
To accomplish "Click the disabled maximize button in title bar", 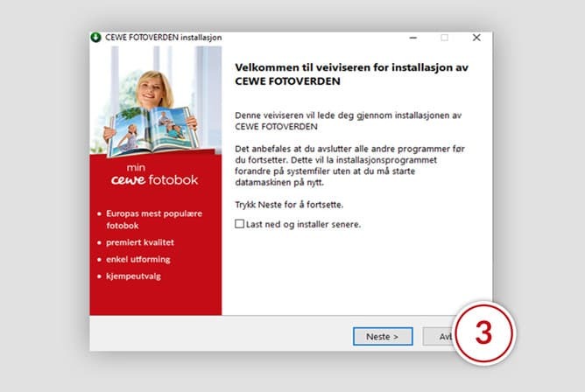I will 444,38.
